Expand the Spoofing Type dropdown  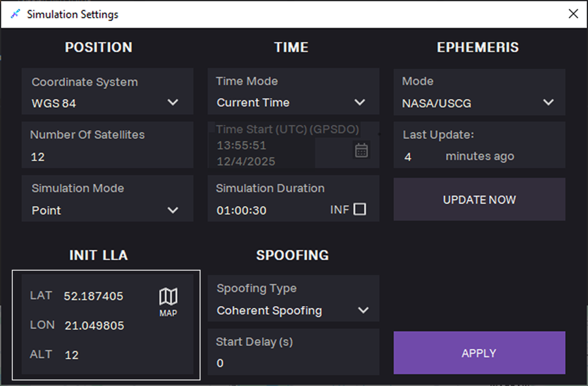tap(363, 311)
